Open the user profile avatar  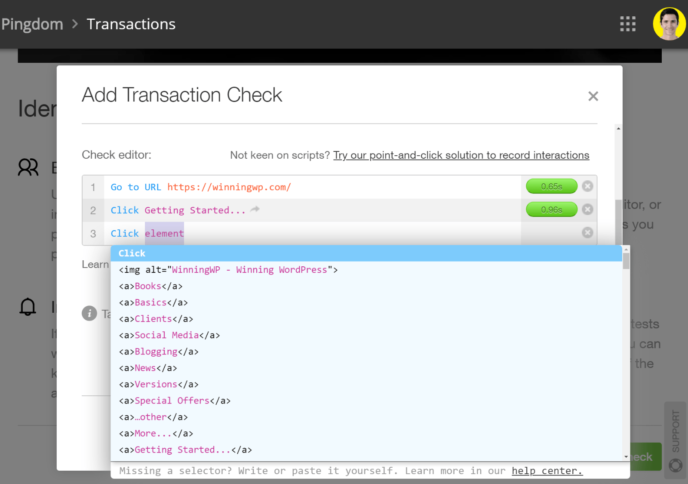[669, 23]
